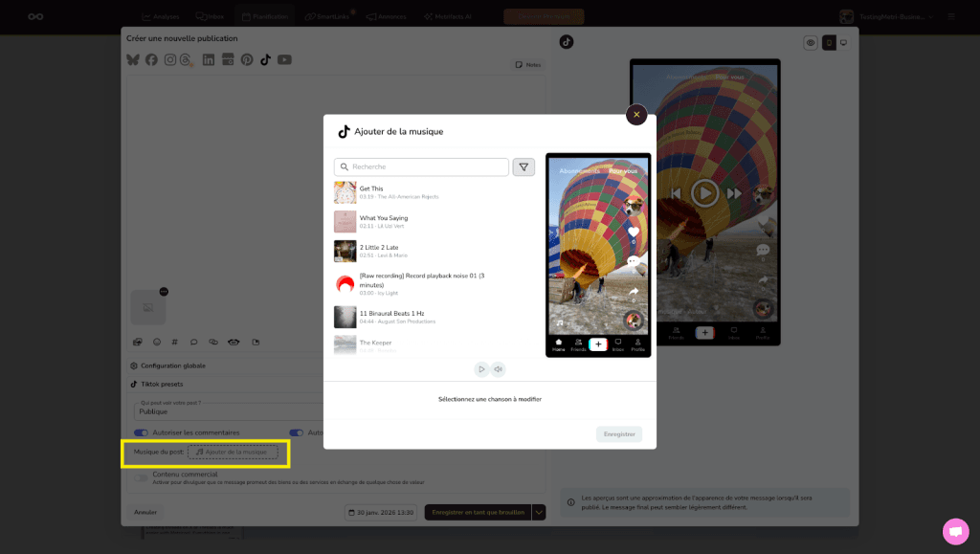Screen dimensions: 980x554
Task: Open the arrow beside Enregistrer en tant que brouillon
Action: point(539,513)
